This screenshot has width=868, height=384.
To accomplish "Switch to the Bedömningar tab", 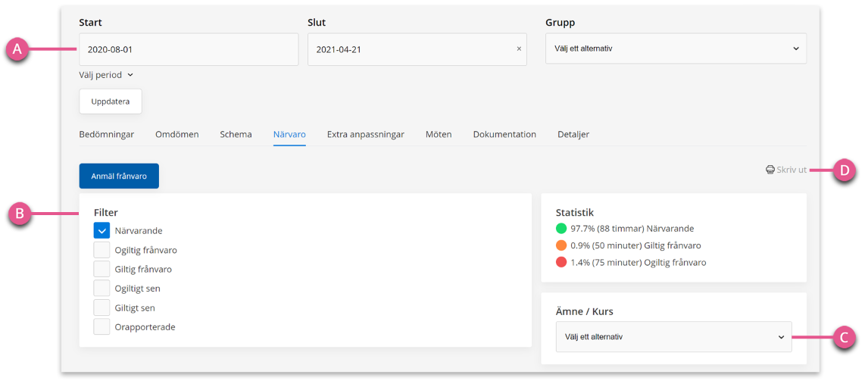I will (x=107, y=135).
